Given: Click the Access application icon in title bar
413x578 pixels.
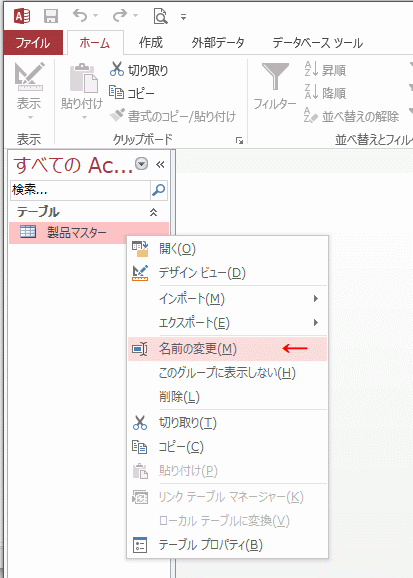Looking at the screenshot, I should point(22,16).
